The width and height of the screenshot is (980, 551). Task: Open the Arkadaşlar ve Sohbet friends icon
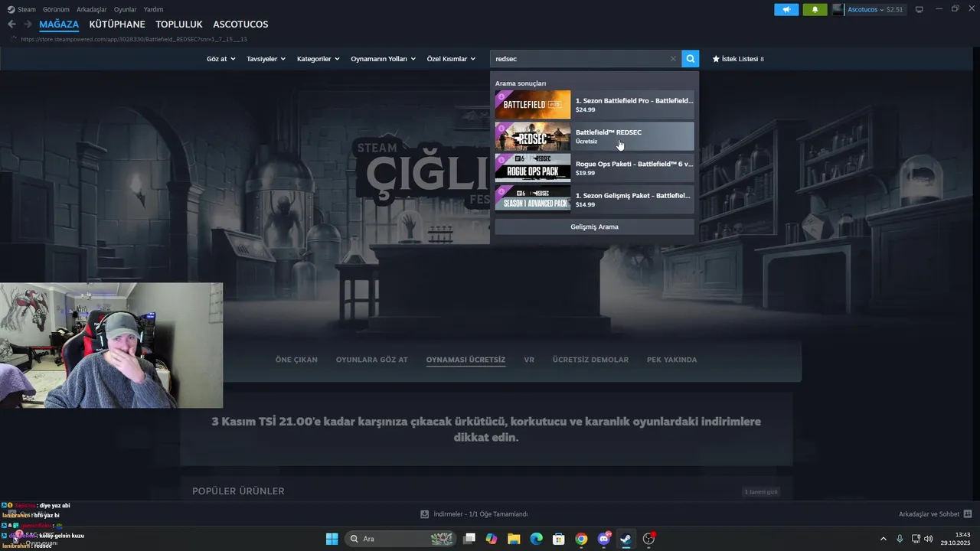click(968, 514)
